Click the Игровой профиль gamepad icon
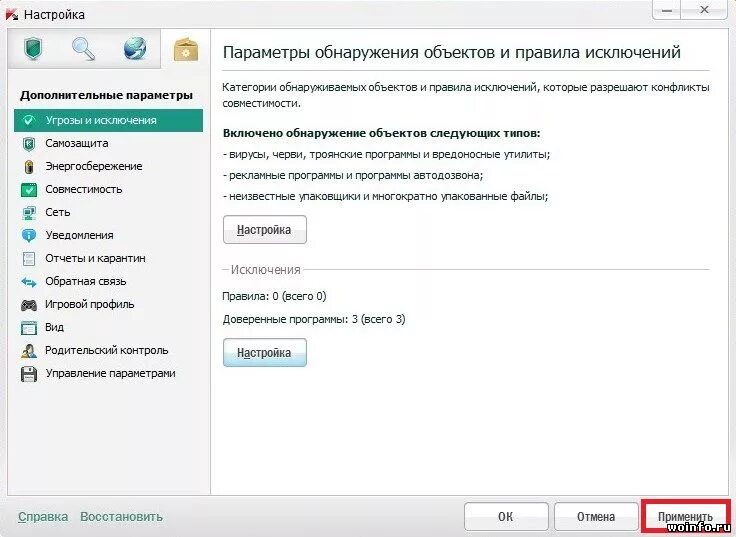Screen dimensions: 736x537 (x=29, y=305)
